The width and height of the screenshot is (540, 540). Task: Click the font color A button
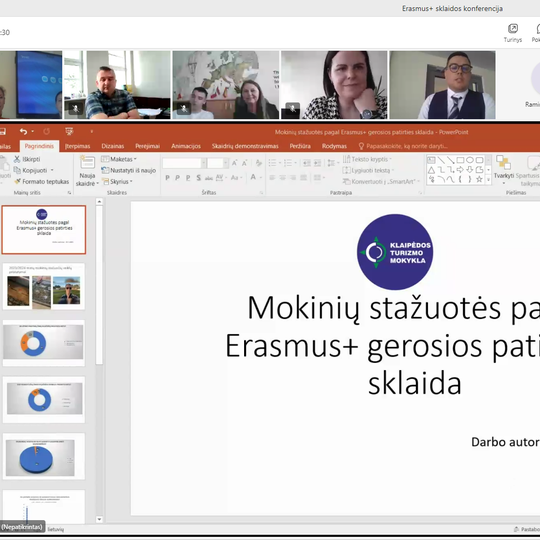pyautogui.click(x=253, y=177)
